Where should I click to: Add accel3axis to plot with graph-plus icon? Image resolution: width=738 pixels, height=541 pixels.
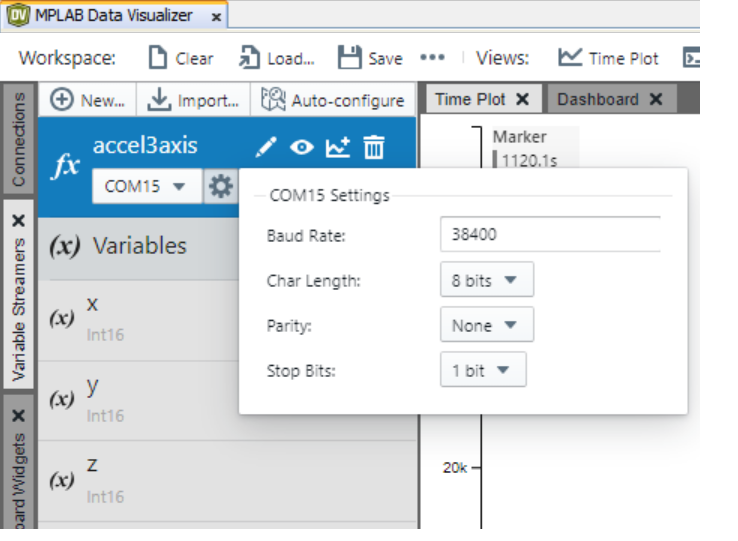pos(338,147)
